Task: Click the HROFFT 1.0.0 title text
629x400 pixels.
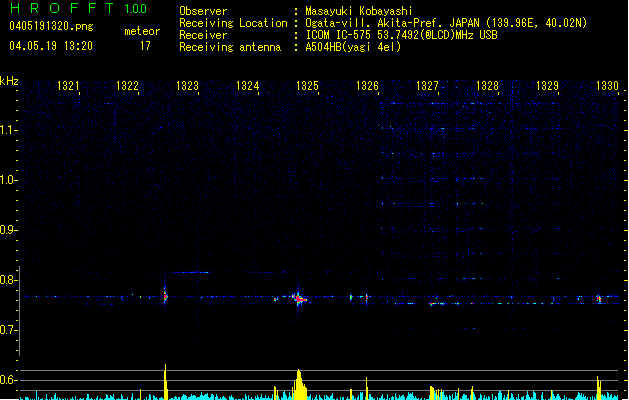Action: pyautogui.click(x=79, y=8)
